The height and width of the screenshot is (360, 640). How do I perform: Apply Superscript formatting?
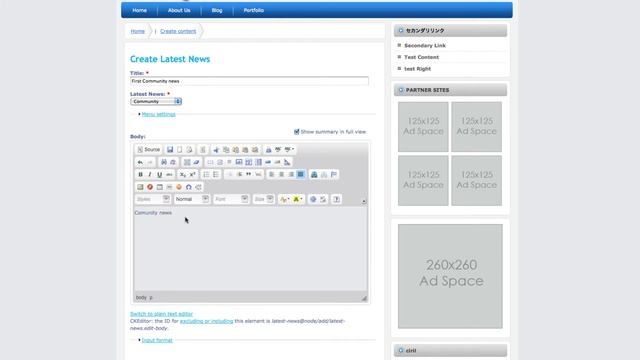(193, 175)
